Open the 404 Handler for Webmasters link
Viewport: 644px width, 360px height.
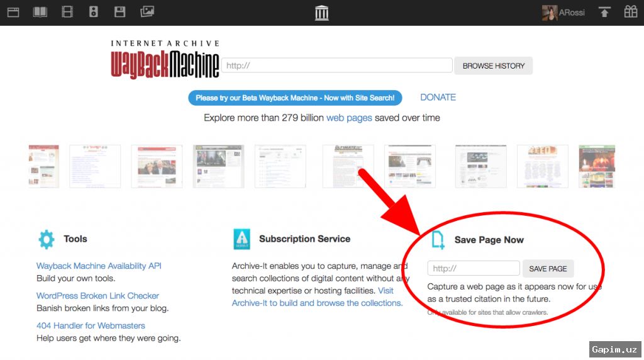pos(91,325)
